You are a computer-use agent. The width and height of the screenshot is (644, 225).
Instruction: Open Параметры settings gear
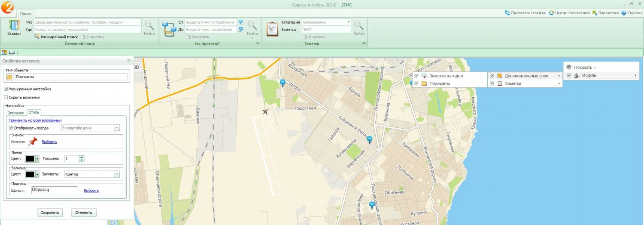coord(595,13)
